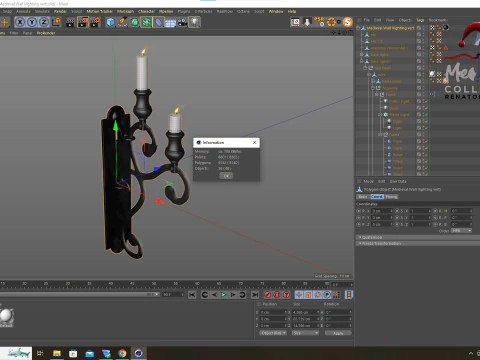Go to the previous keyframe

(x=205, y=295)
